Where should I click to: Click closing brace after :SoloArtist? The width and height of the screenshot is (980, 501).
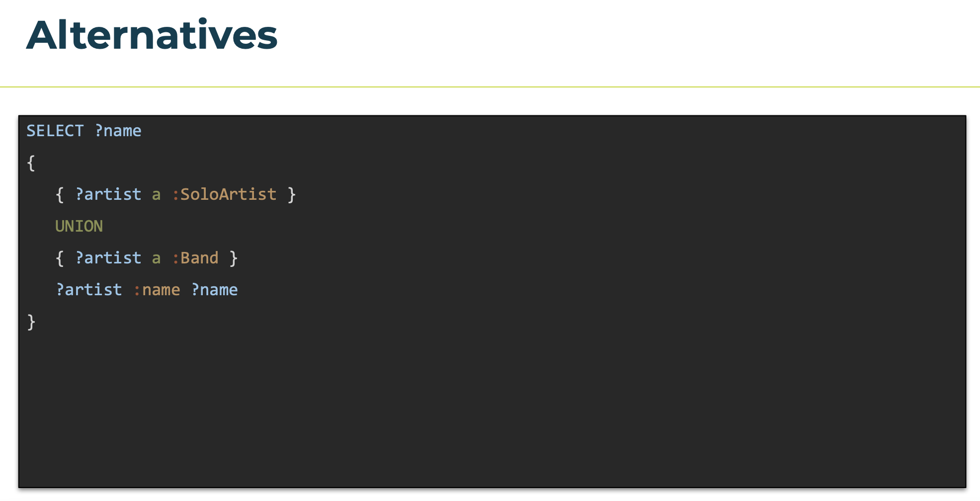[x=292, y=194]
